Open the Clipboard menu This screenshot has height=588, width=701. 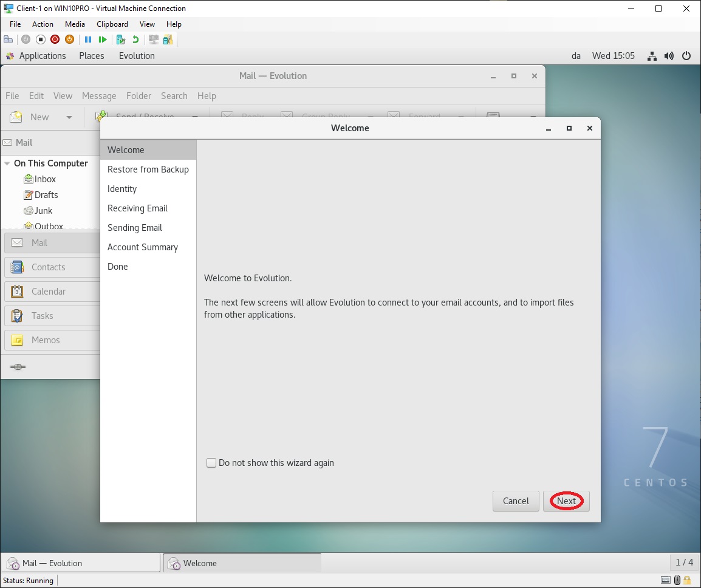tap(112, 24)
